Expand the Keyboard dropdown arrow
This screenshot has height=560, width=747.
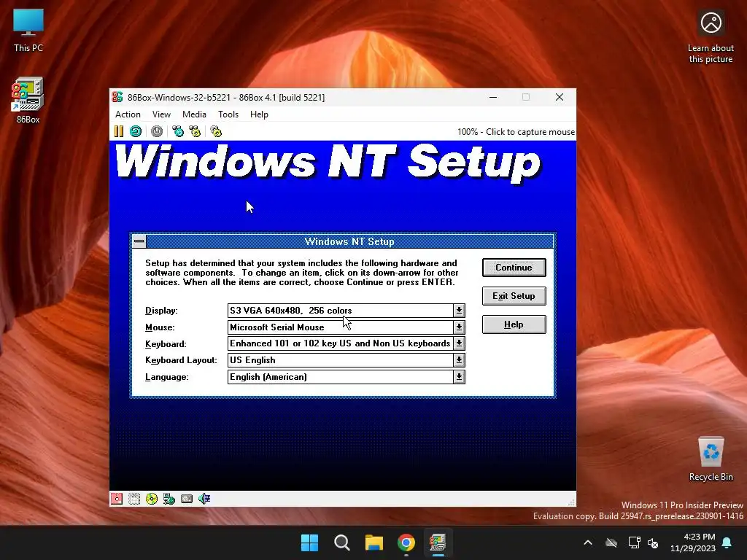point(459,343)
